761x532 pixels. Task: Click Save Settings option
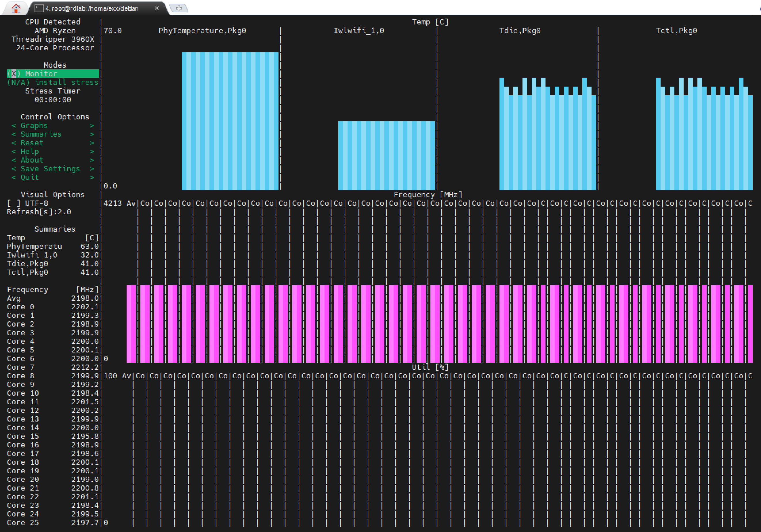pos(53,169)
